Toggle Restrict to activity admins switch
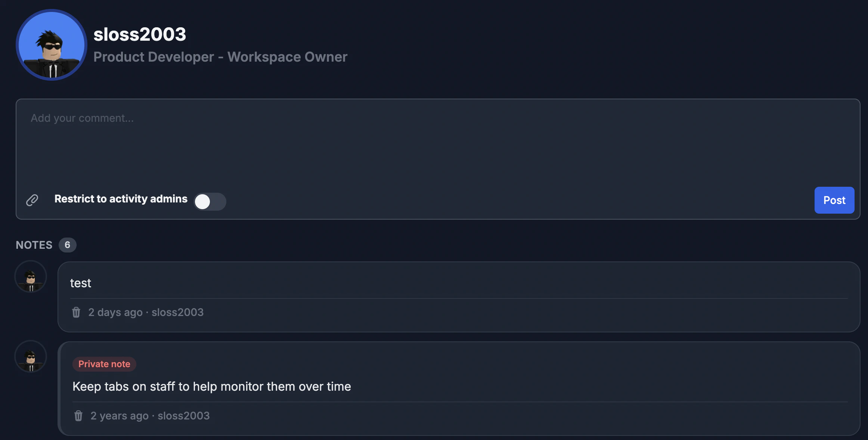Image resolution: width=868 pixels, height=440 pixels. [210, 202]
